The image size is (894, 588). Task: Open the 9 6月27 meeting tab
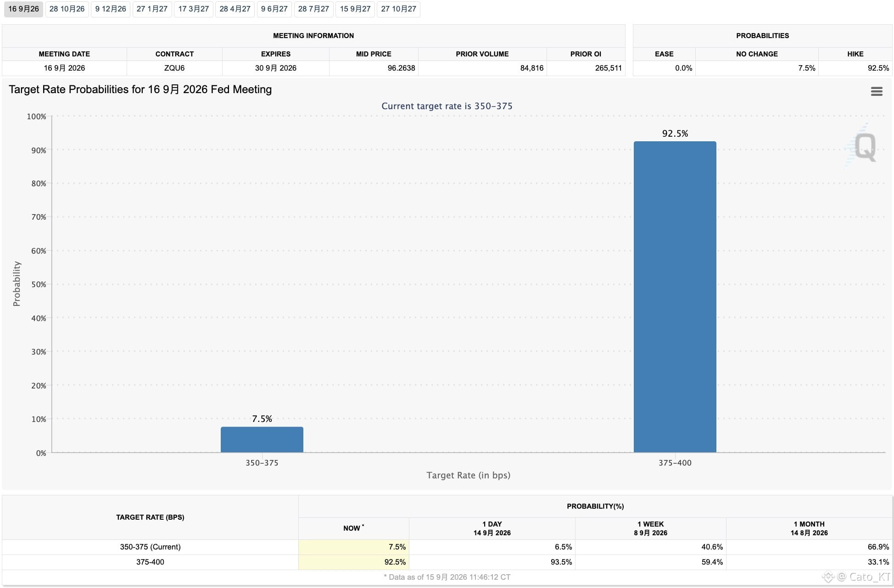(x=274, y=9)
